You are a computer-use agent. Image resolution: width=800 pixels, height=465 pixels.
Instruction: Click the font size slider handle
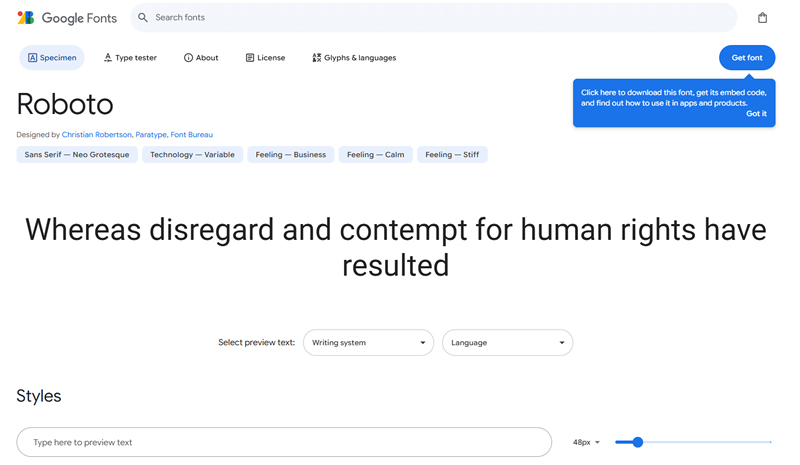[x=637, y=442]
